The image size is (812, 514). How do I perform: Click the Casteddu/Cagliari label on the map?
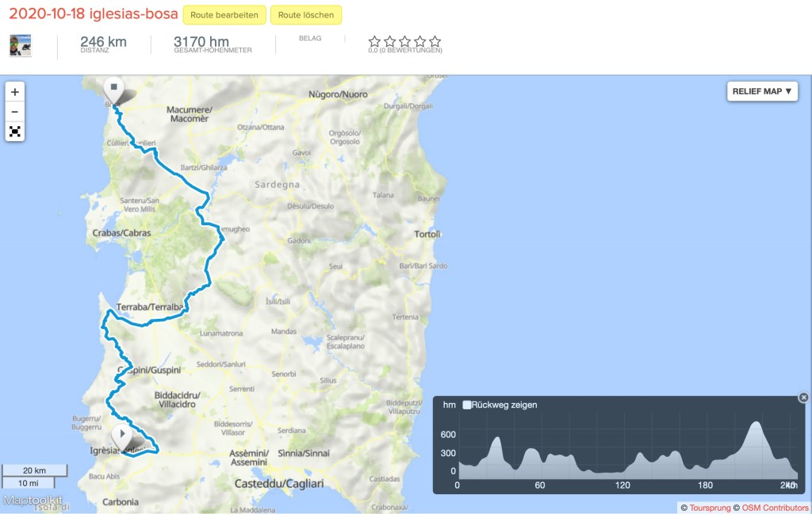coord(275,483)
